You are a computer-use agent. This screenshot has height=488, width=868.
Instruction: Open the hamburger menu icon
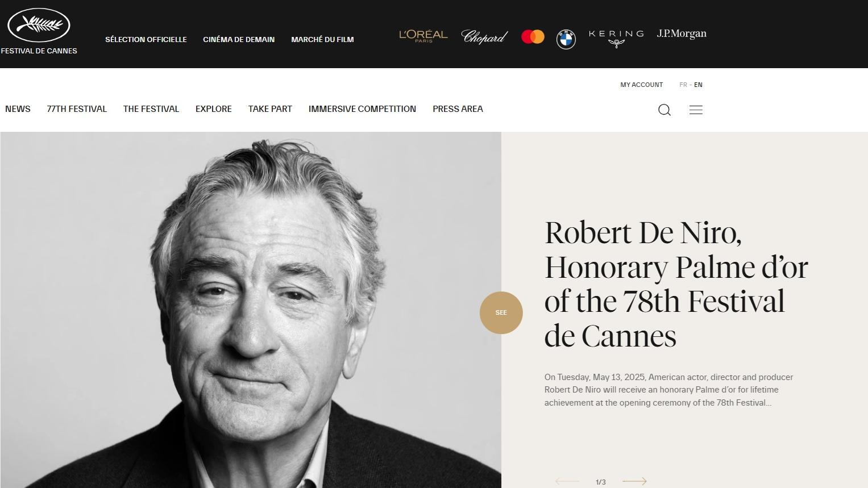tap(696, 110)
